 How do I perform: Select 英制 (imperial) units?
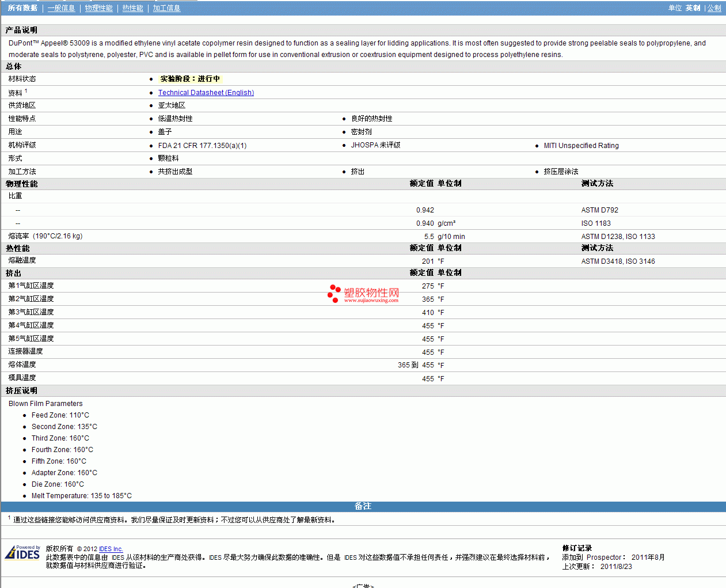693,8
